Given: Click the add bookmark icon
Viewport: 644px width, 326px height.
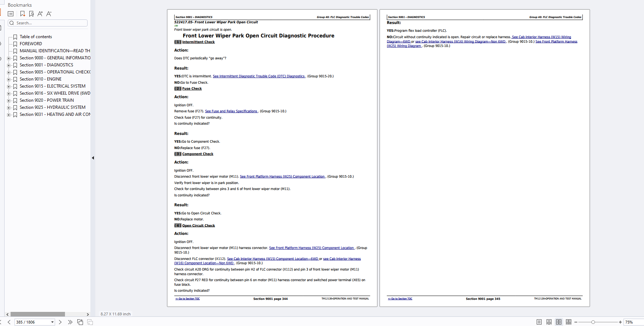Looking at the screenshot, I should click(x=23, y=14).
